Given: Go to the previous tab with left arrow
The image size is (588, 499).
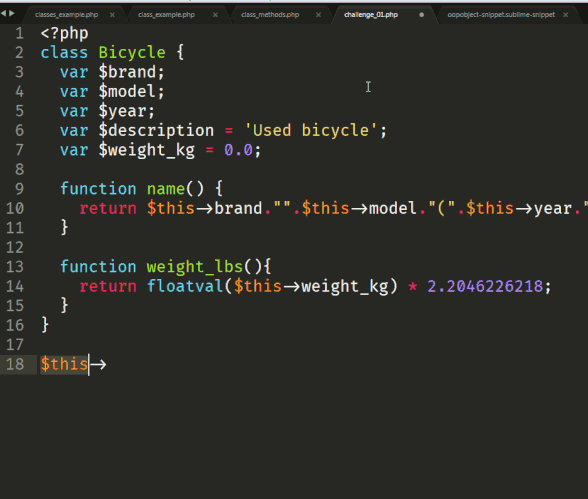Looking at the screenshot, I should pyautogui.click(x=3, y=13).
